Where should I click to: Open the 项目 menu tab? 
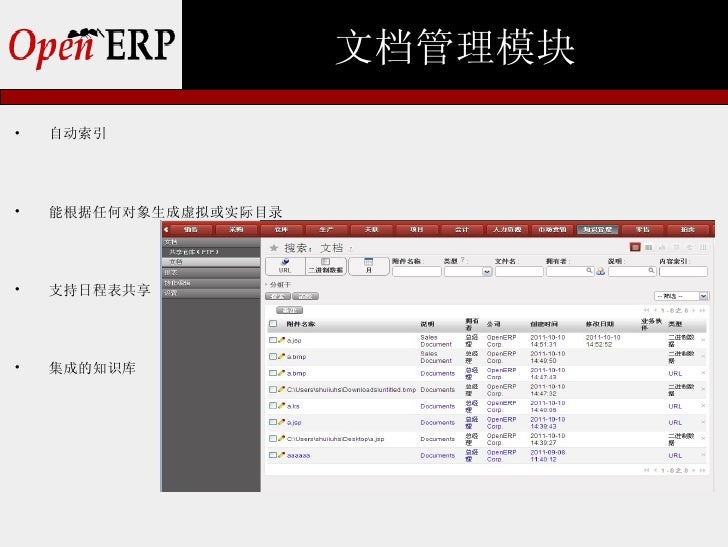(x=416, y=229)
